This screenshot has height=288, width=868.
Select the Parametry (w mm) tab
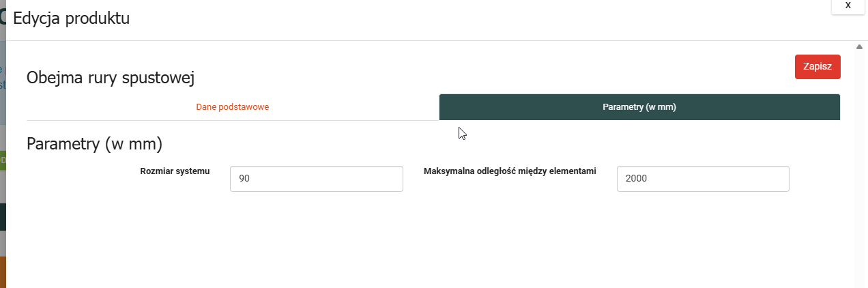click(639, 107)
